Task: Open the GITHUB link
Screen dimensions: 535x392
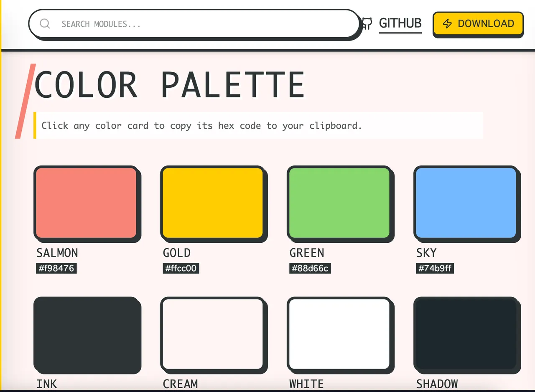Action: point(400,23)
